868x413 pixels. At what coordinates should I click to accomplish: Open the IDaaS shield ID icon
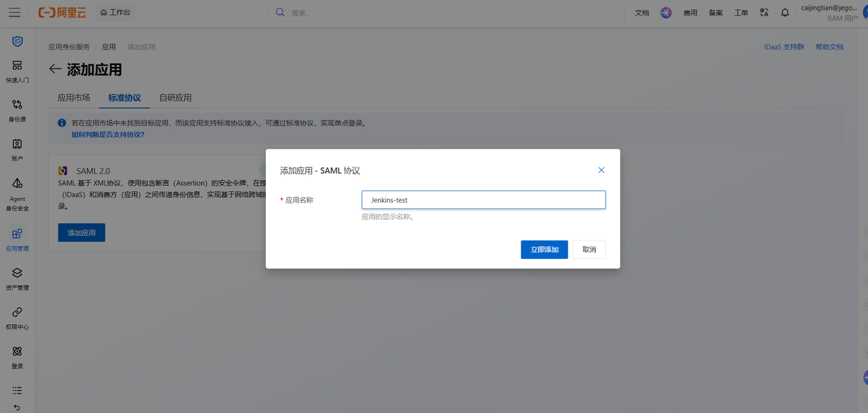point(18,41)
